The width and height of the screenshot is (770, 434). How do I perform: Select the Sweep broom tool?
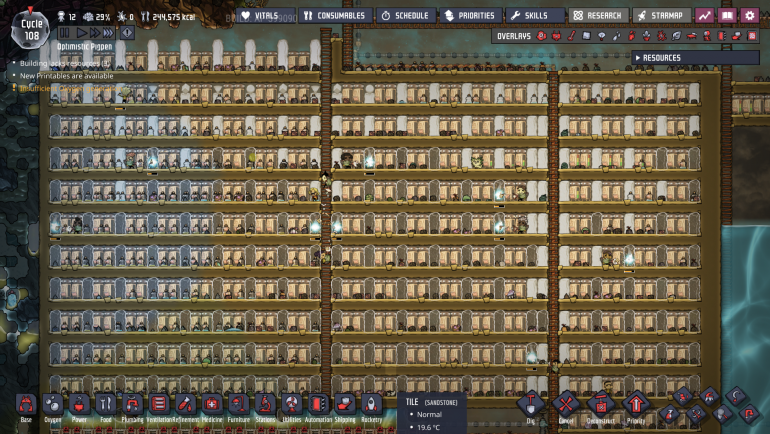pyautogui.click(x=710, y=396)
